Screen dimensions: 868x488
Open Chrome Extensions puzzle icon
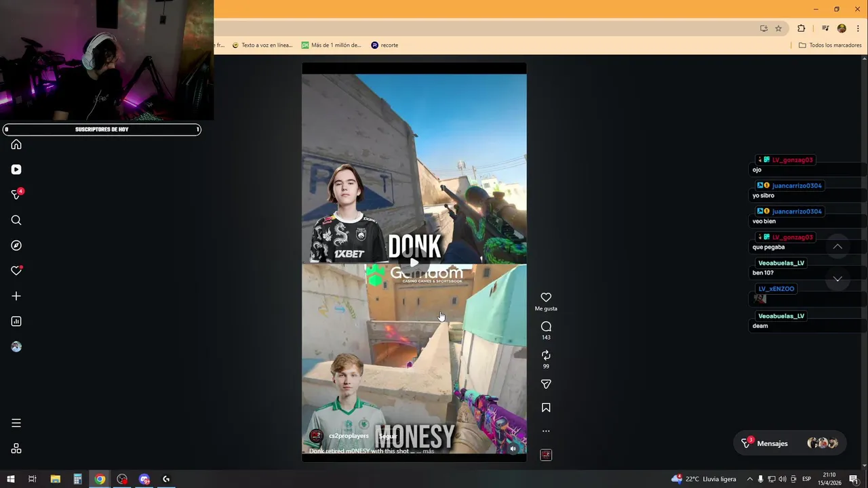(x=801, y=28)
